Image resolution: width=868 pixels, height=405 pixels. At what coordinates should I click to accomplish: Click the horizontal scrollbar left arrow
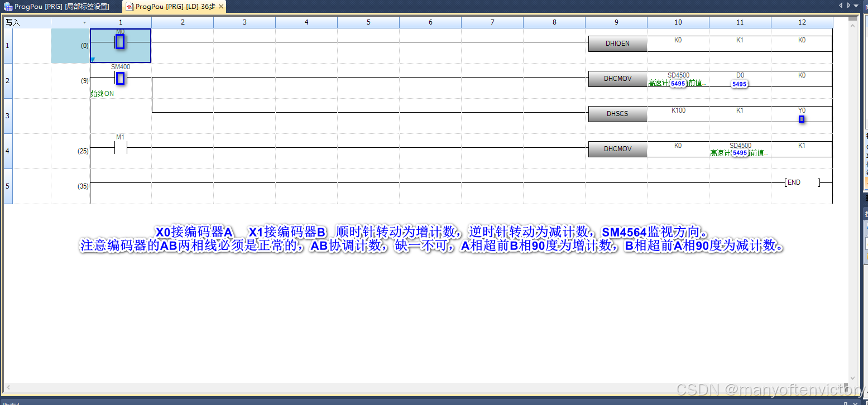coord(8,387)
